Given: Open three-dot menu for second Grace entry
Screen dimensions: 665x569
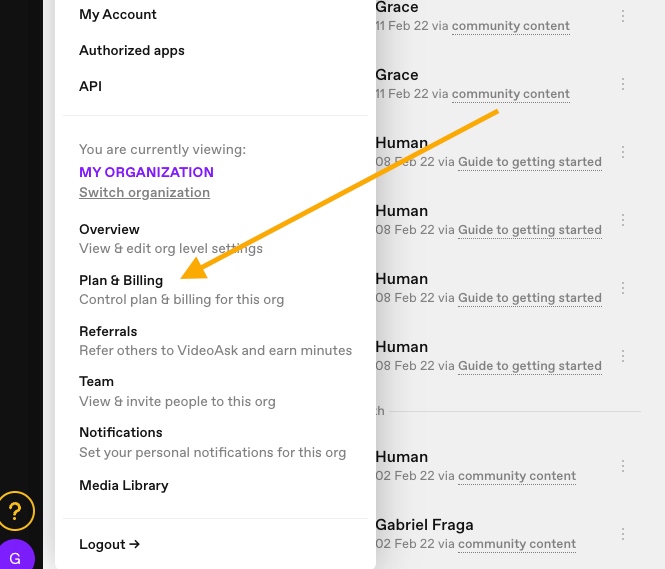Looking at the screenshot, I should click(x=623, y=84).
